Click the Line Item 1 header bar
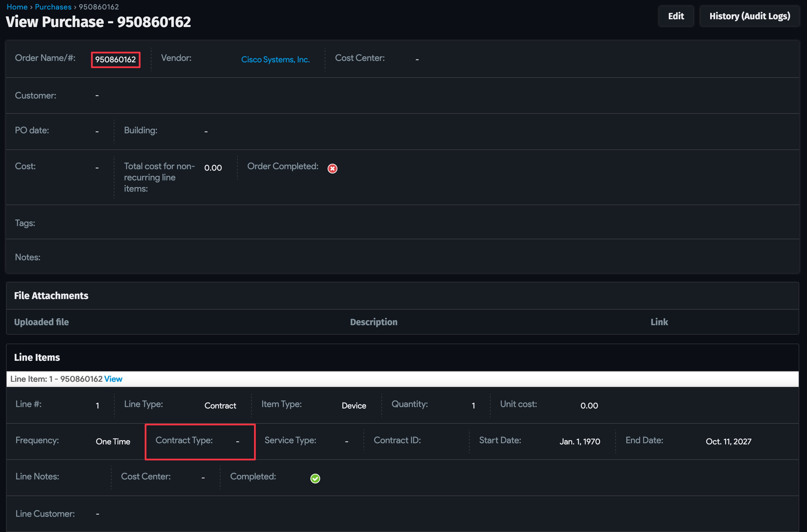The height and width of the screenshot is (532, 807). [x=402, y=379]
